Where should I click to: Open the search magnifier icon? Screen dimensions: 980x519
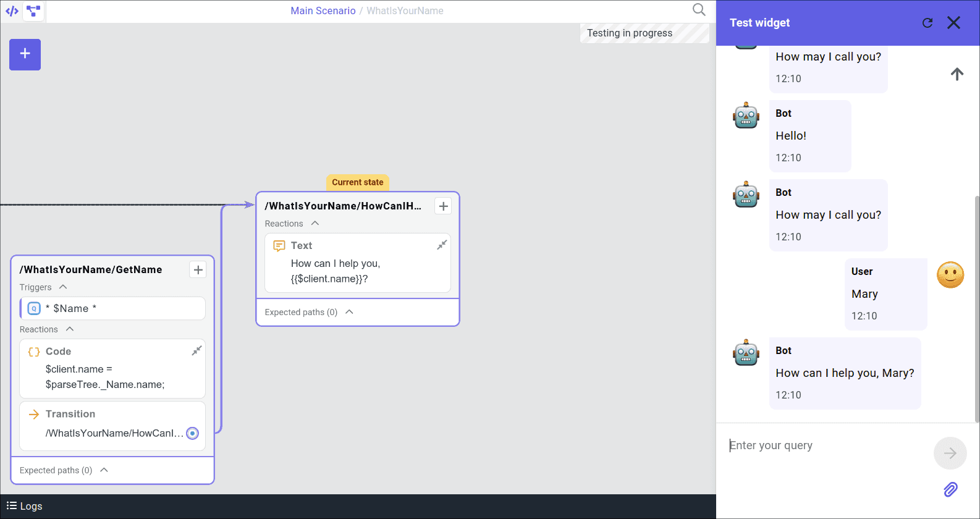[699, 10]
